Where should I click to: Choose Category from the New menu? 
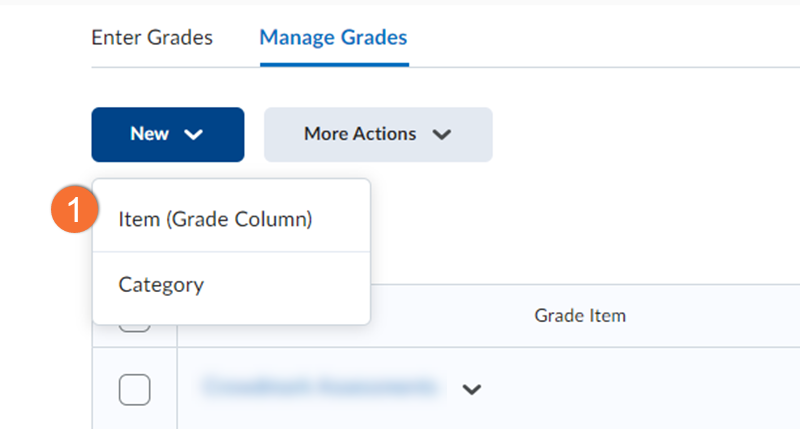(x=161, y=285)
